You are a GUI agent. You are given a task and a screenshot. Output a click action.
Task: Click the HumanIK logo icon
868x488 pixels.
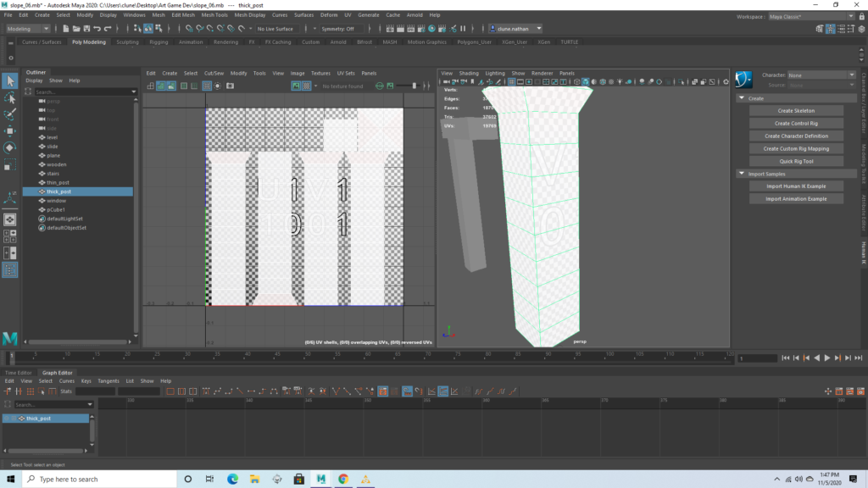(x=743, y=80)
